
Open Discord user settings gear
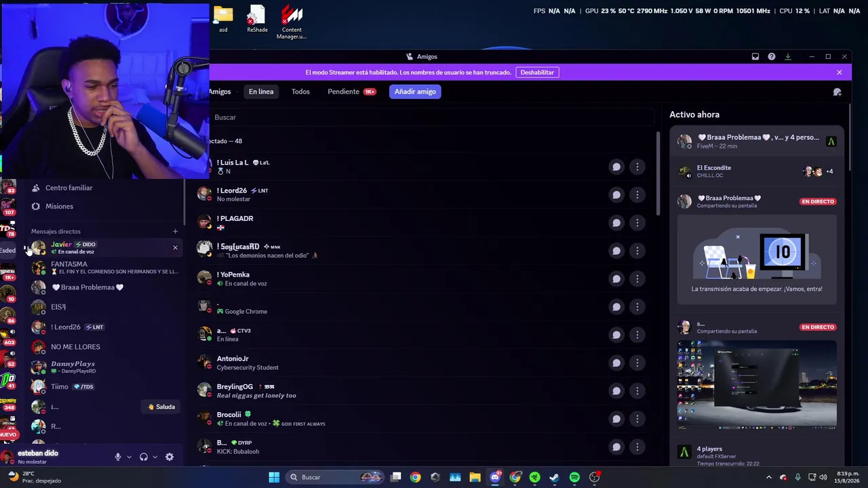170,457
